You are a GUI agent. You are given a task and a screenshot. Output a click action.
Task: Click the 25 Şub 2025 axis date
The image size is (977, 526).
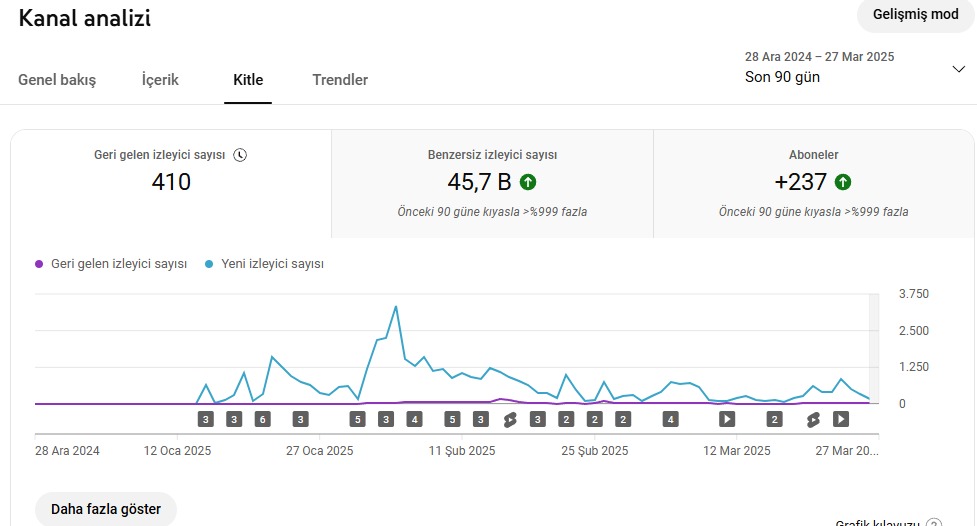pyautogui.click(x=594, y=451)
